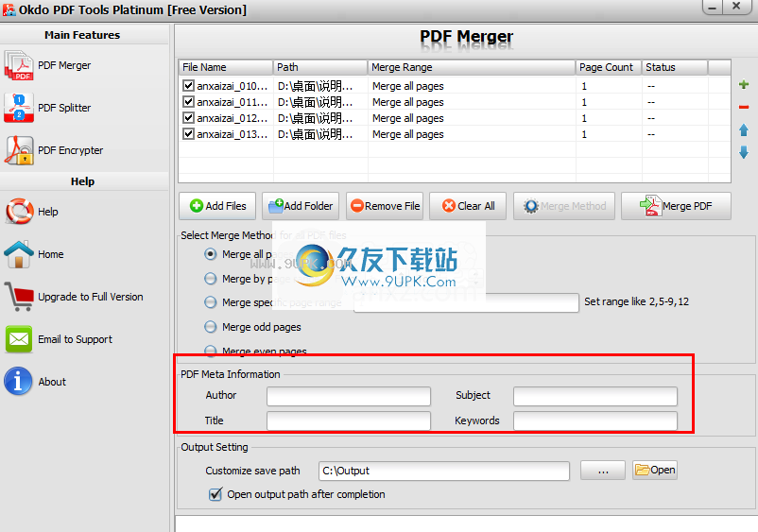The width and height of the screenshot is (758, 532).
Task: Click the Merge Range column header
Action: [x=472, y=67]
